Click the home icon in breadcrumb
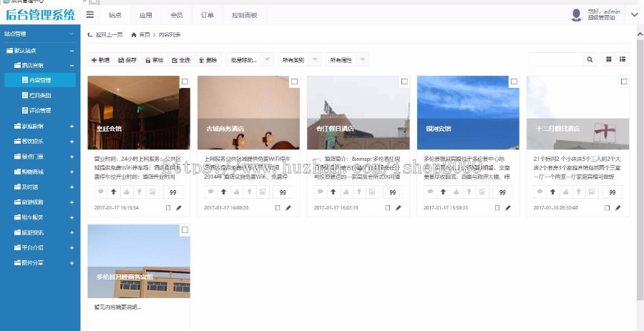This screenshot has height=331, width=644. (x=134, y=35)
